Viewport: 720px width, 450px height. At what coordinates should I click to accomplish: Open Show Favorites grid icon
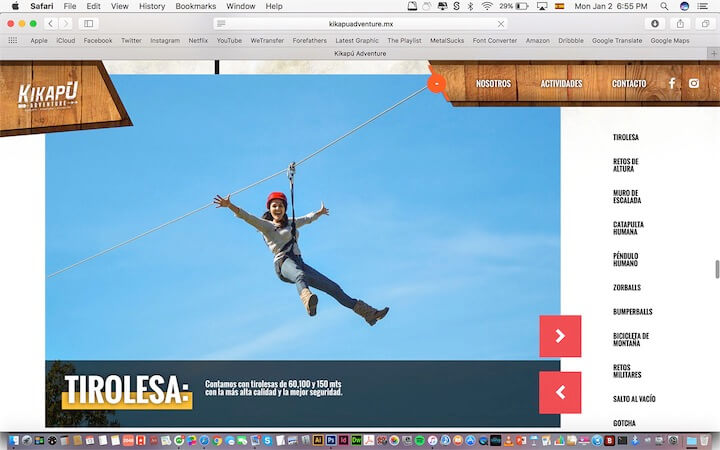pyautogui.click(x=13, y=41)
